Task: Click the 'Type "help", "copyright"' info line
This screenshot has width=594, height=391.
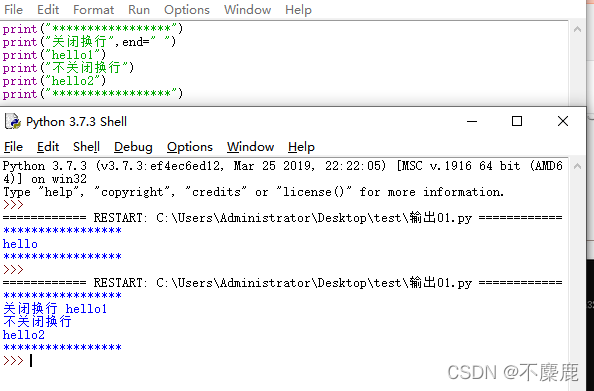Action: [253, 192]
